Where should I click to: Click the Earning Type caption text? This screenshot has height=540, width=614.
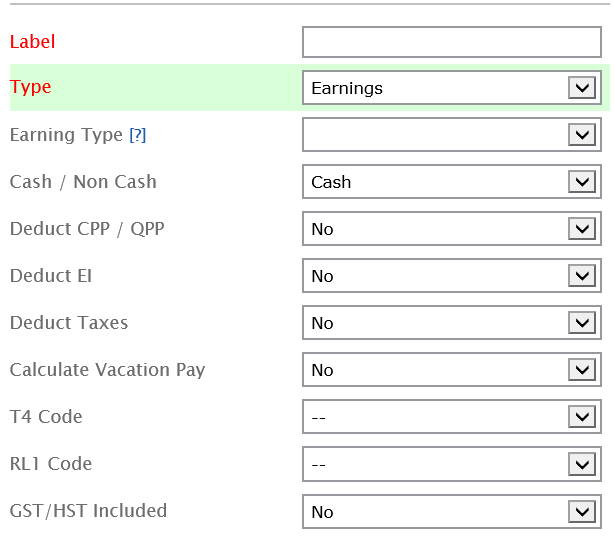coord(66,135)
